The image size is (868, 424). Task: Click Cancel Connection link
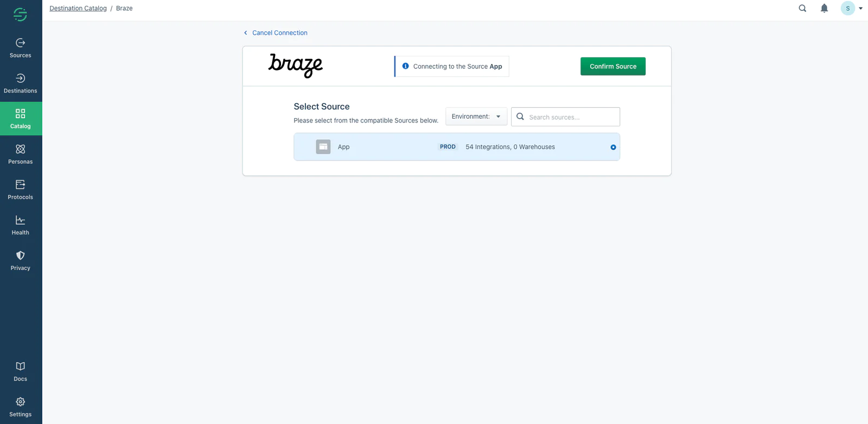click(x=279, y=33)
